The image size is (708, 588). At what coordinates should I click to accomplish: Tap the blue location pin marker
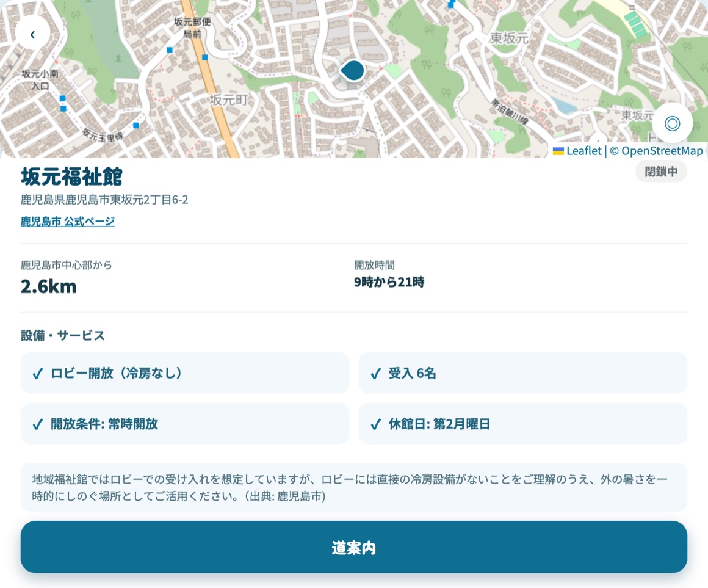point(353,71)
